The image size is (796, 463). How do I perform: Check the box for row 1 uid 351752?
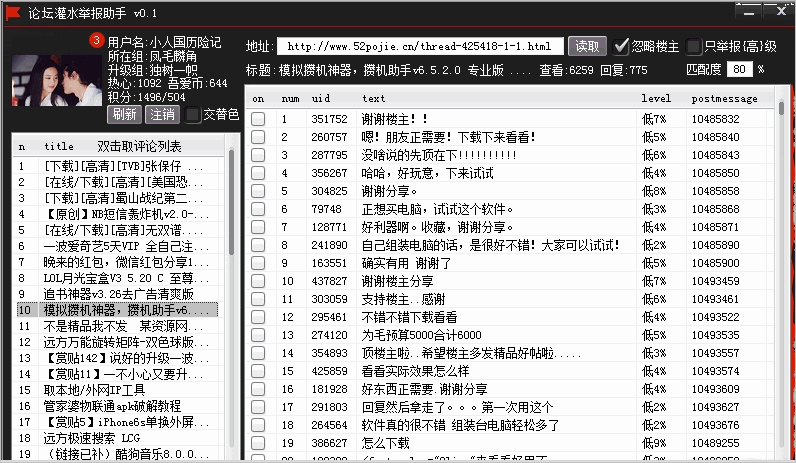coord(258,119)
